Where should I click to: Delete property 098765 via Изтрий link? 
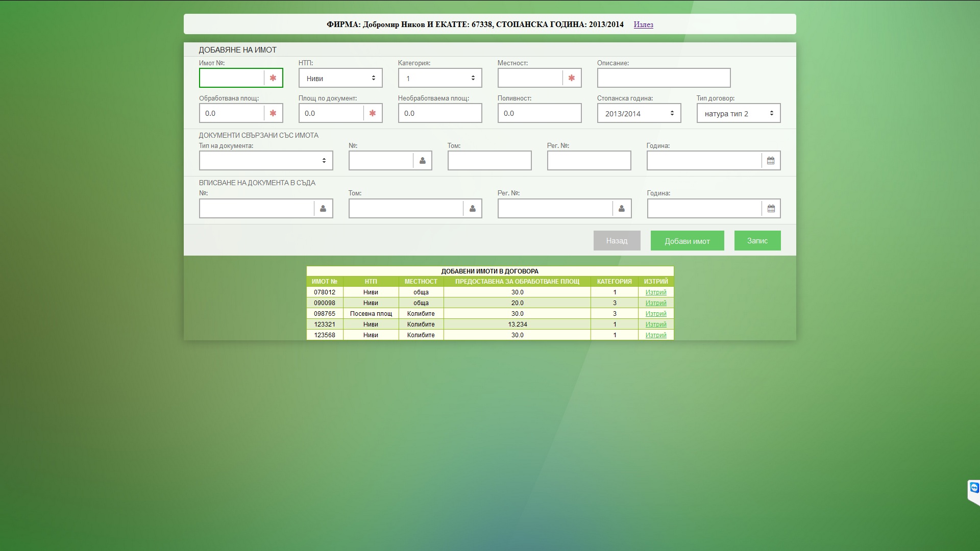pos(656,314)
